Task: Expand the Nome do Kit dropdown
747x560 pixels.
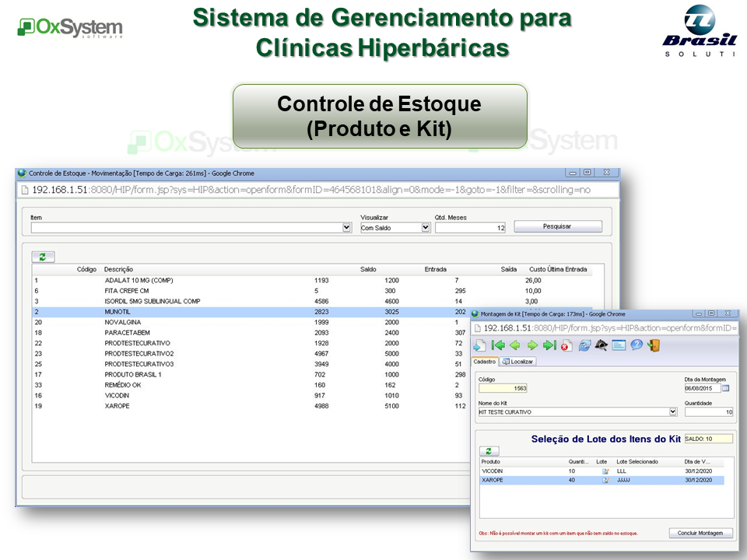Action: (673, 412)
